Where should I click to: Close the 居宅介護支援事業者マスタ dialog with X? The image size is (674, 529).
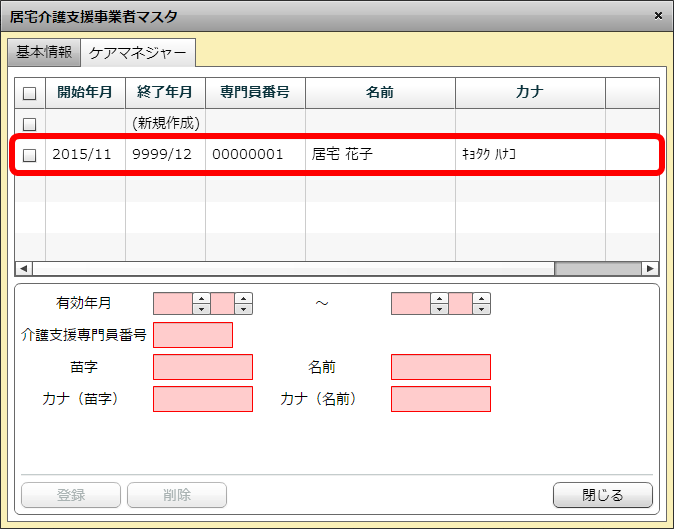pyautogui.click(x=657, y=16)
